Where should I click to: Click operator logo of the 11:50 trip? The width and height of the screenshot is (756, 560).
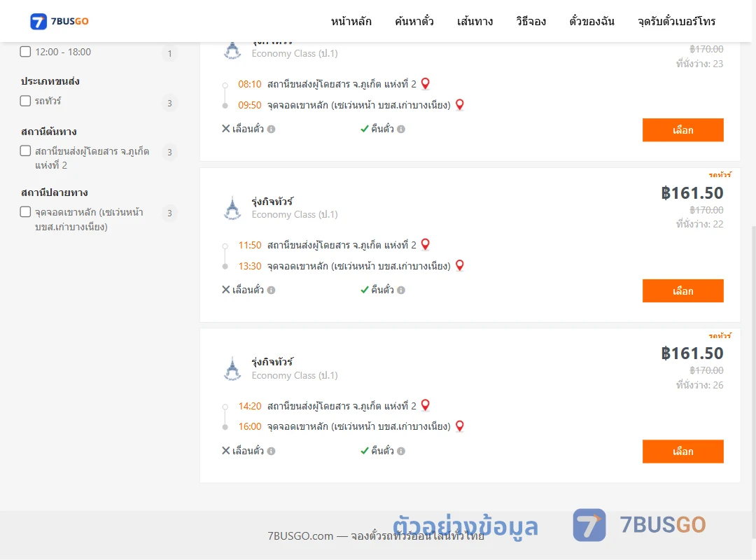click(232, 209)
